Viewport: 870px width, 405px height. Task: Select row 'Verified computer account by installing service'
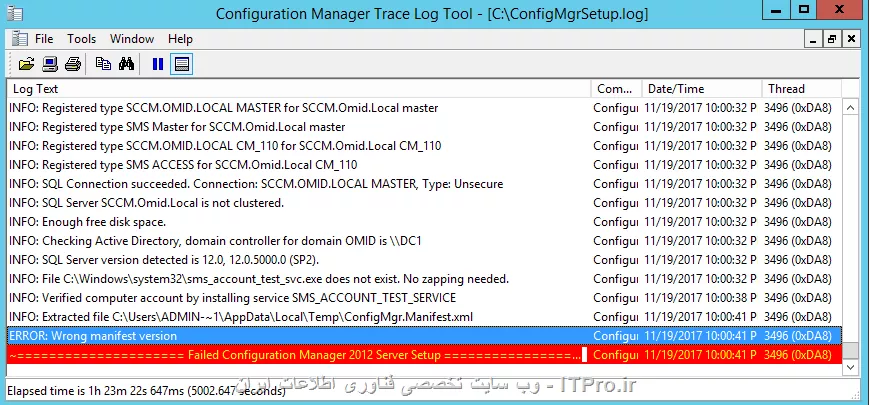click(x=424, y=298)
